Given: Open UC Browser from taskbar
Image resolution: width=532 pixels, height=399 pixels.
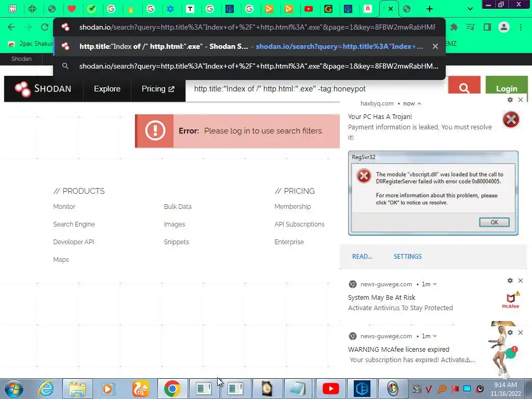Looking at the screenshot, I should (x=140, y=389).
